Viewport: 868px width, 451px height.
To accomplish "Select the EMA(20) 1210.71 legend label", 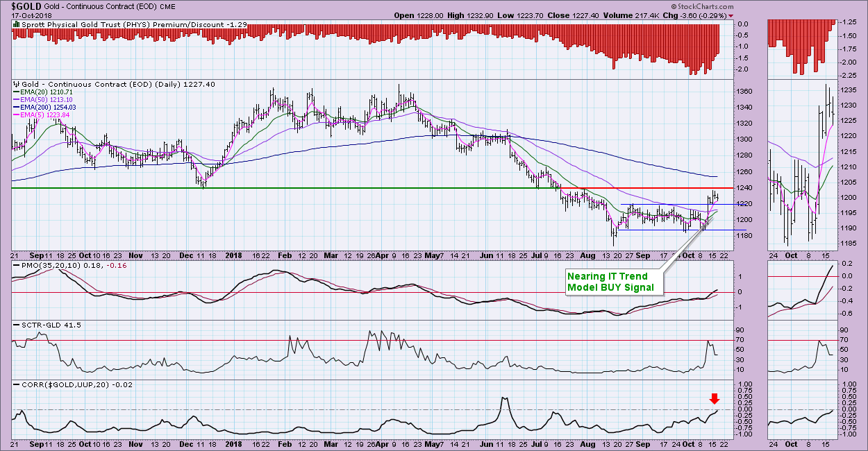I will coord(46,92).
